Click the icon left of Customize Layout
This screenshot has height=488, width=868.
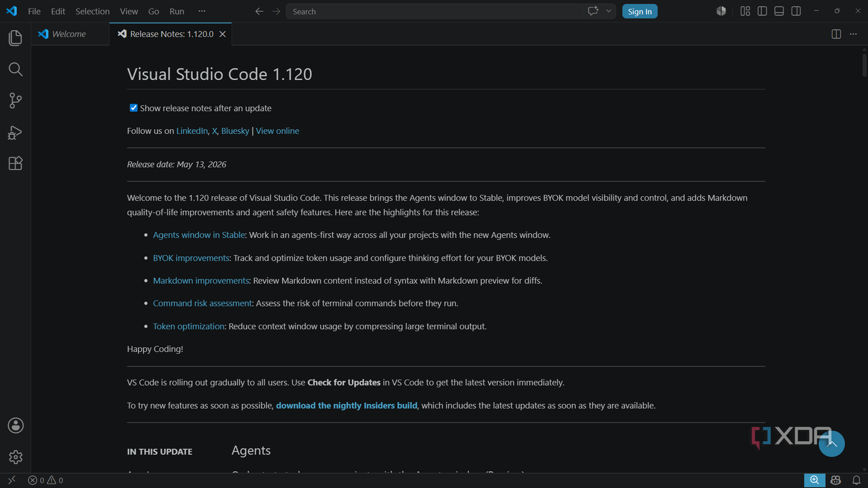coord(721,11)
